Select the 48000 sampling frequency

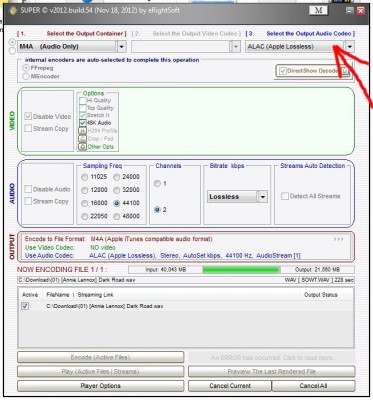(x=116, y=216)
